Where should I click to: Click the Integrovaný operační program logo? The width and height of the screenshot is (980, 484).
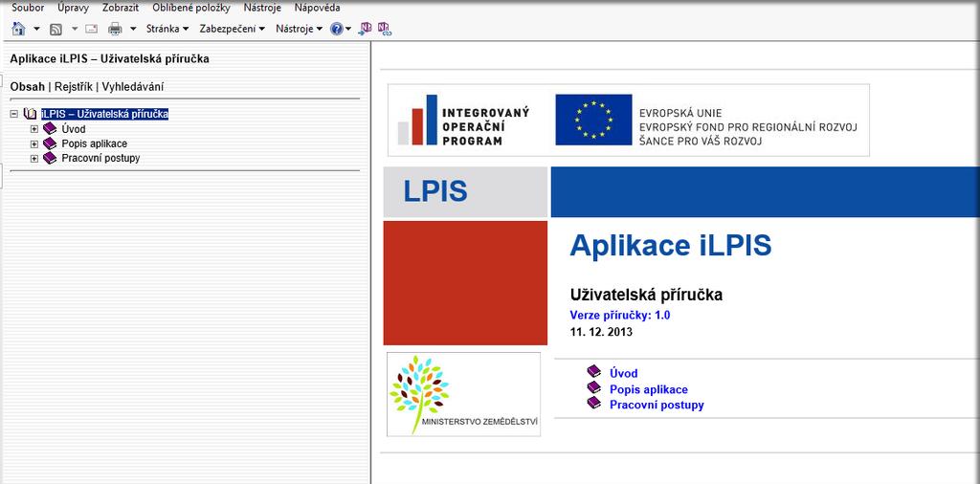[x=464, y=120]
